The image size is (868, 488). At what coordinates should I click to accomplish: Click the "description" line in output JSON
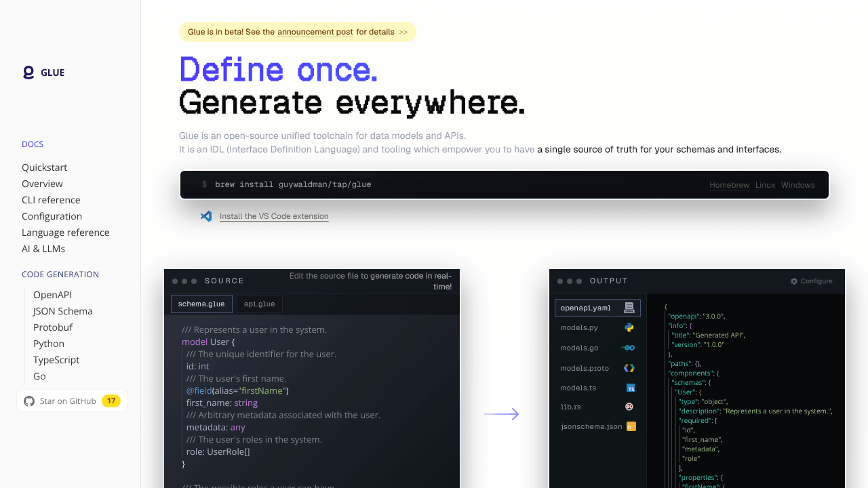point(755,411)
